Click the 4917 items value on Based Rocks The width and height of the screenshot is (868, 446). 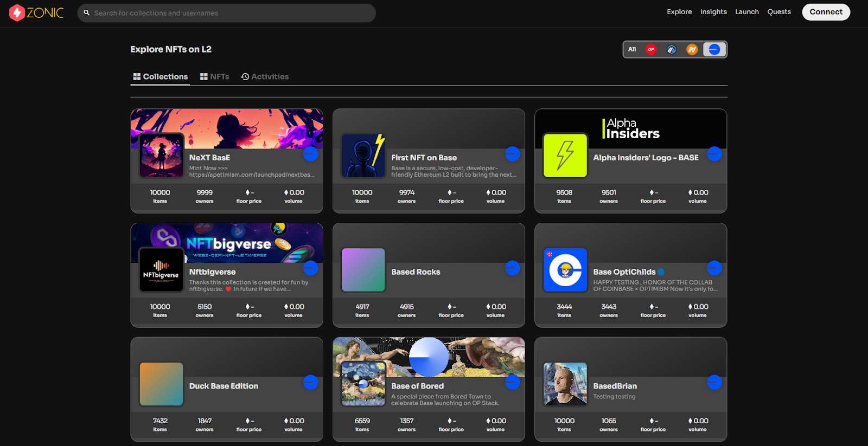point(362,307)
